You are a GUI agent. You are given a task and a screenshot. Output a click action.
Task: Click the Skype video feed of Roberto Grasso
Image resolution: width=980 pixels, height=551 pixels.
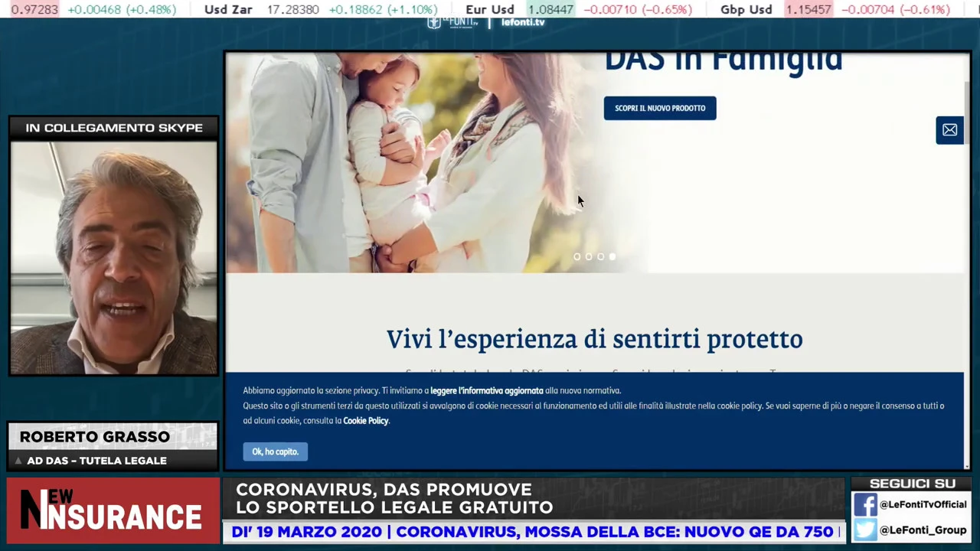(x=114, y=258)
